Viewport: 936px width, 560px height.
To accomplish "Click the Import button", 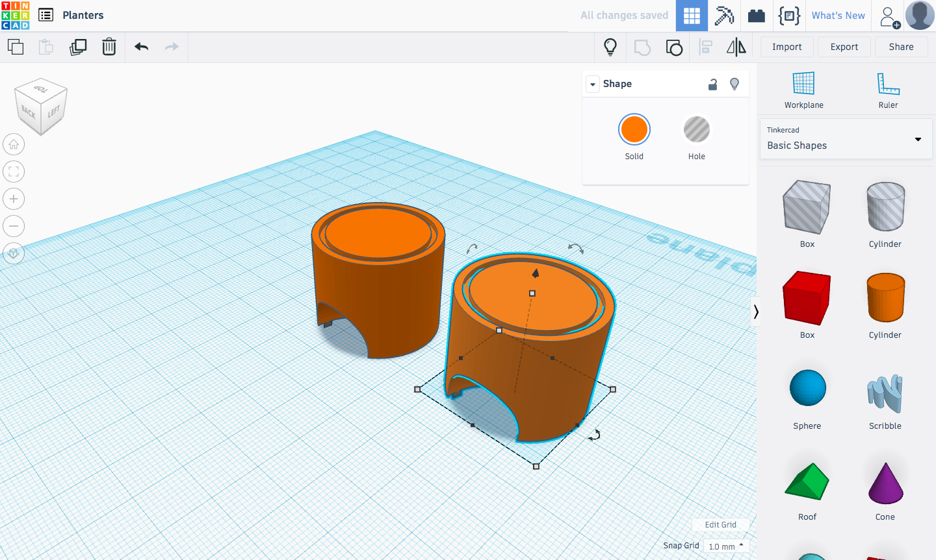I will pyautogui.click(x=787, y=47).
